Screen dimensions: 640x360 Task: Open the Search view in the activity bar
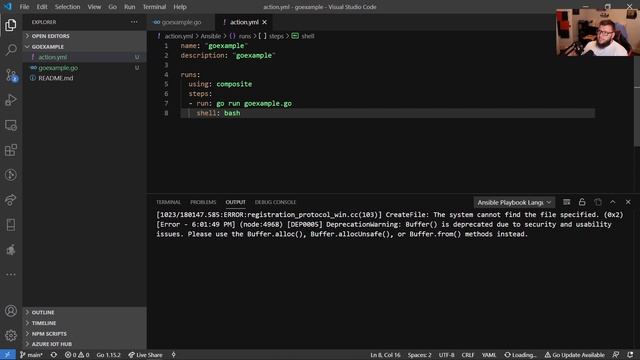(11, 50)
